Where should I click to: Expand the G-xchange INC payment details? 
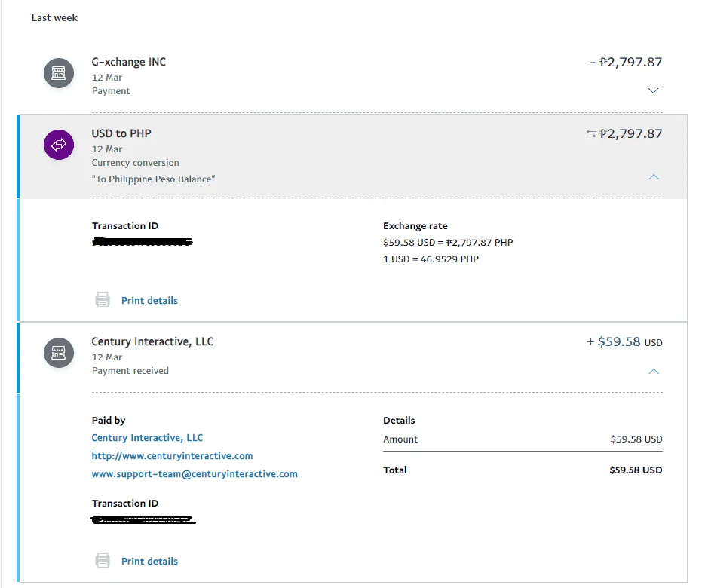point(653,90)
